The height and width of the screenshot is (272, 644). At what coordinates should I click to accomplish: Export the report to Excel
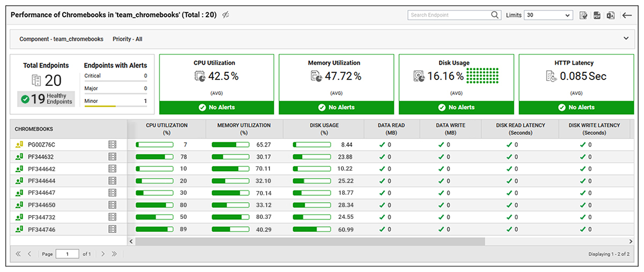click(x=610, y=16)
